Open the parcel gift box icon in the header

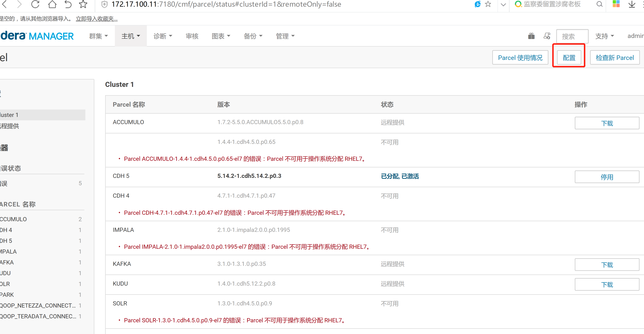[x=531, y=36]
